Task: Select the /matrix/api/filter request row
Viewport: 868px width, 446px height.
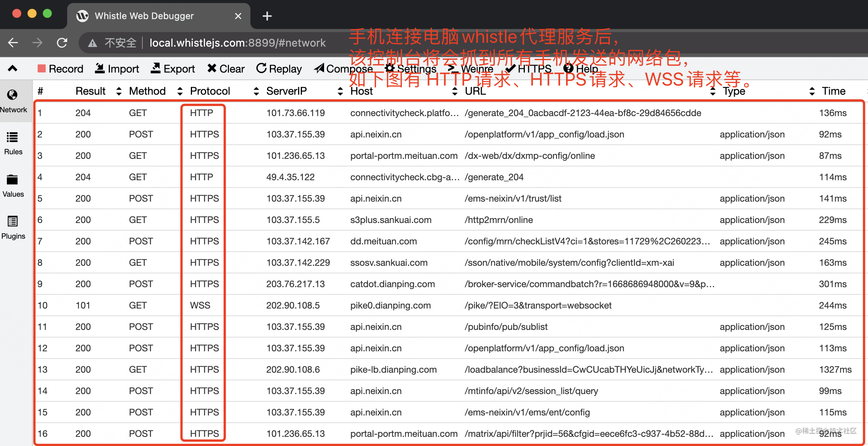Action: coord(450,434)
